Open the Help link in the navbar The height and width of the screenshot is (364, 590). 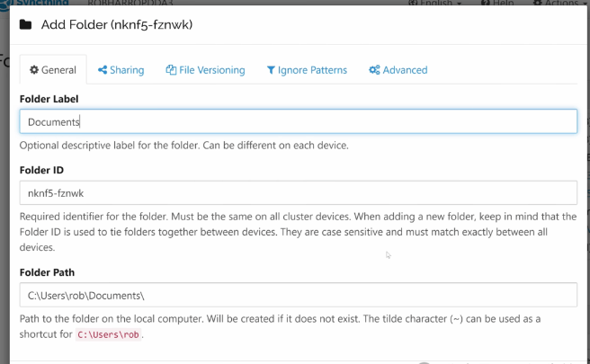click(x=497, y=3)
